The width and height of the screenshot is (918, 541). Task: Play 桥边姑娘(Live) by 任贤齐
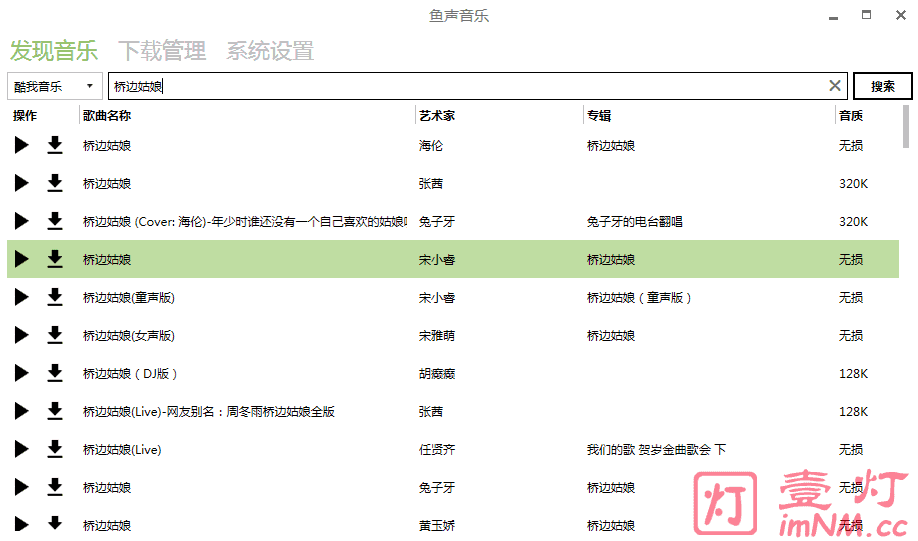click(x=21, y=450)
